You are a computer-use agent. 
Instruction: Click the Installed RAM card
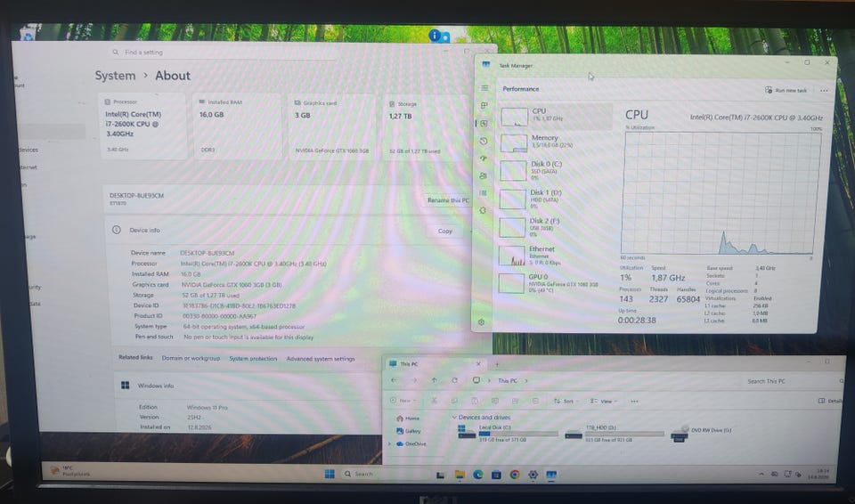point(237,126)
